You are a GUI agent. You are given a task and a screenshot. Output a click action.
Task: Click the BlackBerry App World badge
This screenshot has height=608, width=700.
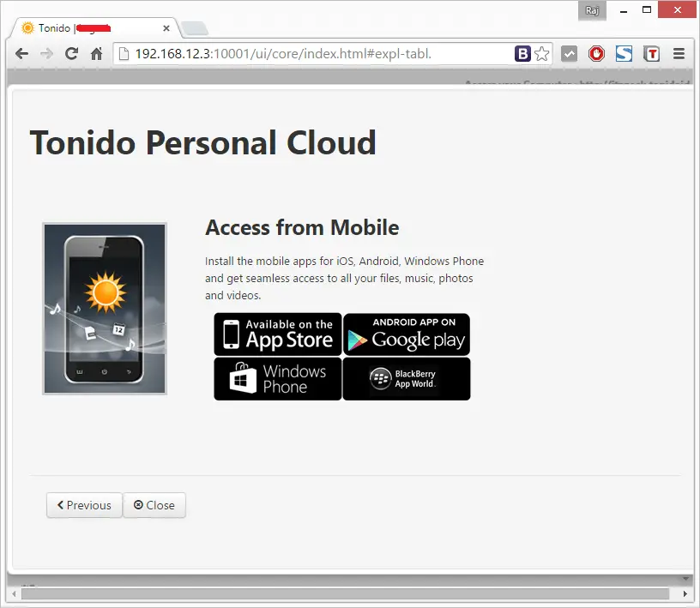coord(407,378)
